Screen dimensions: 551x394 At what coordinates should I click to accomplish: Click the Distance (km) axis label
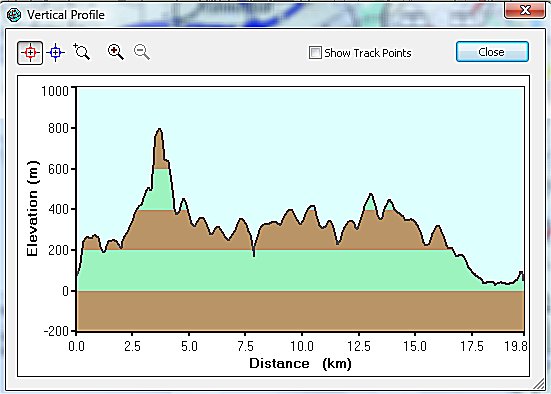tap(300, 363)
